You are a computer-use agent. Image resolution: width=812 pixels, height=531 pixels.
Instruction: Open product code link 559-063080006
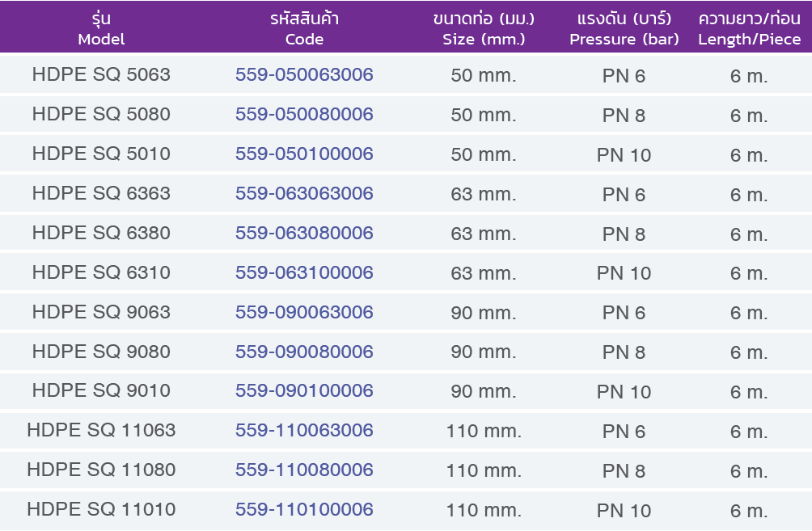click(x=304, y=233)
